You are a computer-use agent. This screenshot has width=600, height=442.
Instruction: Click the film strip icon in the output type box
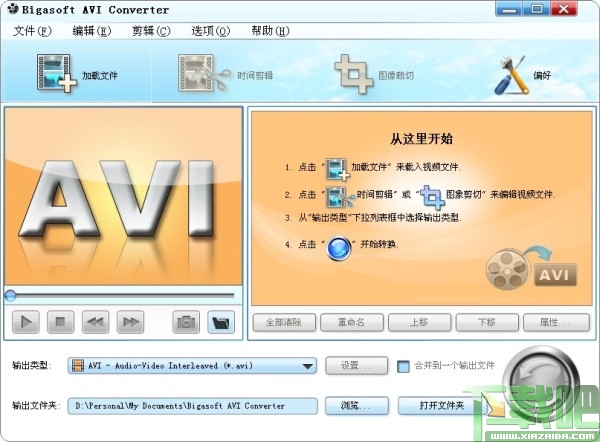(78, 365)
